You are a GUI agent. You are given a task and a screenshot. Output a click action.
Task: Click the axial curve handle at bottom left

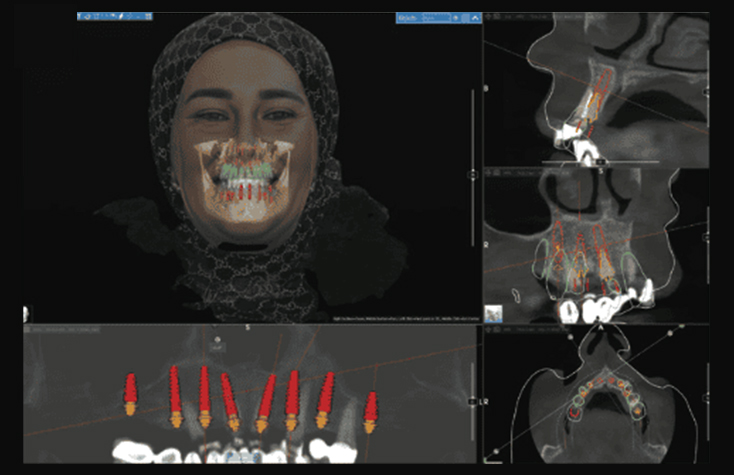click(x=496, y=451)
